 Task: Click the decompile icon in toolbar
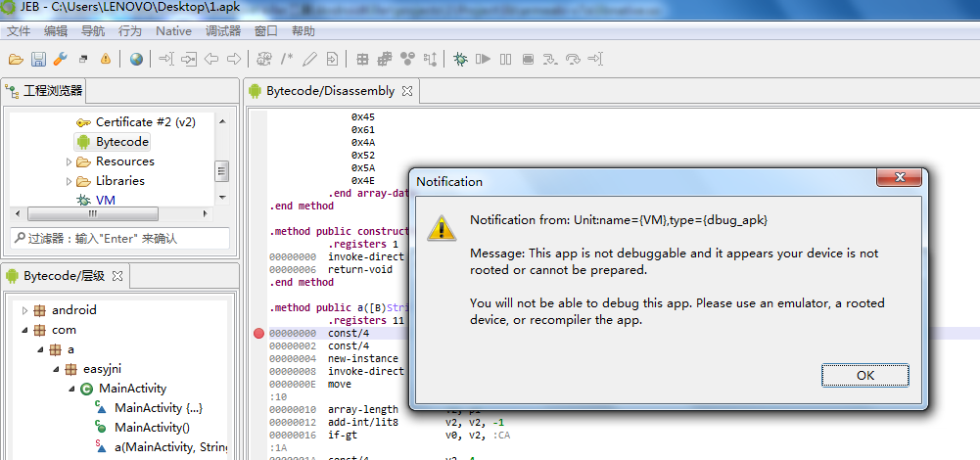point(264,60)
